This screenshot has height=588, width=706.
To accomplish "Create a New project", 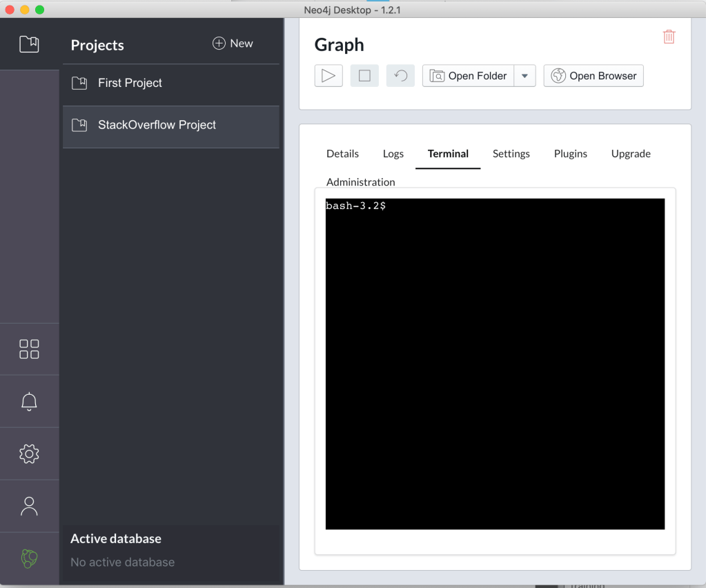I will click(x=233, y=43).
